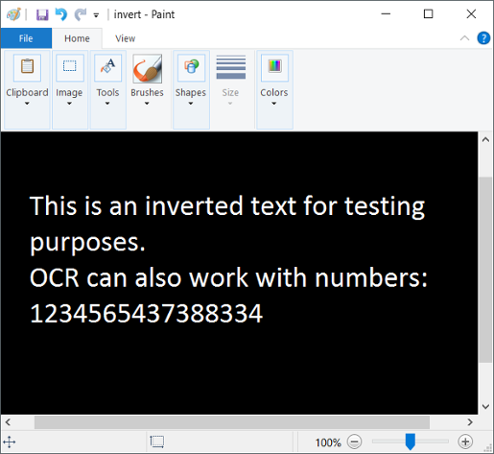Screen dimensions: 494x454
Task: Click the Image selection icon
Action: (x=70, y=68)
